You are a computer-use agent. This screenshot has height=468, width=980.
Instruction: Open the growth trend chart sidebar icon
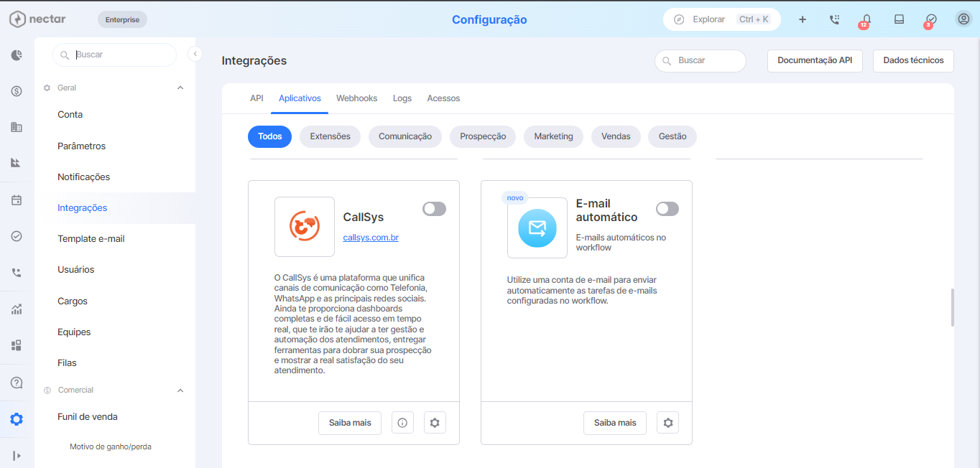click(x=17, y=310)
